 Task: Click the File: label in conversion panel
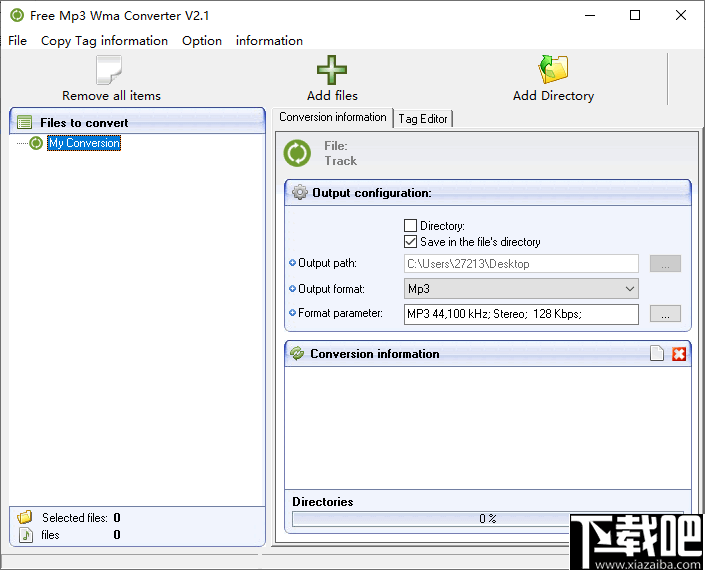point(336,146)
